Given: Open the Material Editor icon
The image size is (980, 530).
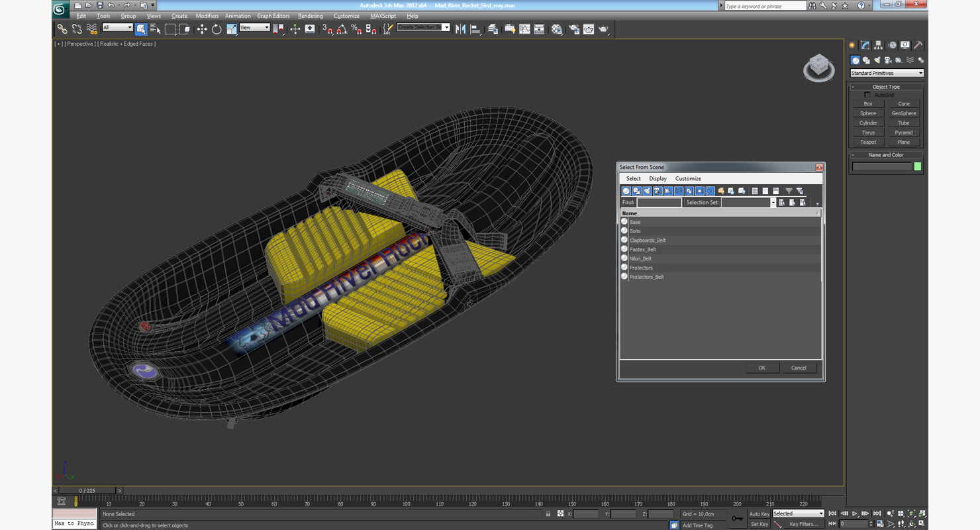Looking at the screenshot, I should 557,29.
